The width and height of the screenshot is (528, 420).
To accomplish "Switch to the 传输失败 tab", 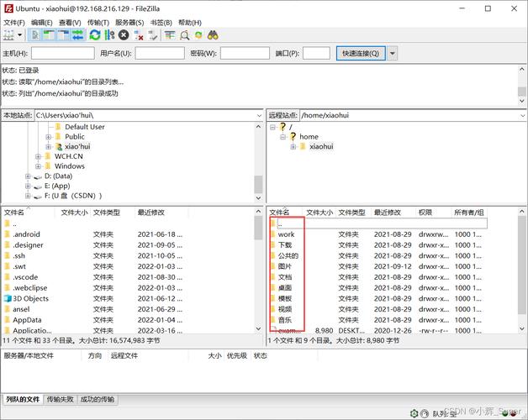I will pyautogui.click(x=60, y=400).
